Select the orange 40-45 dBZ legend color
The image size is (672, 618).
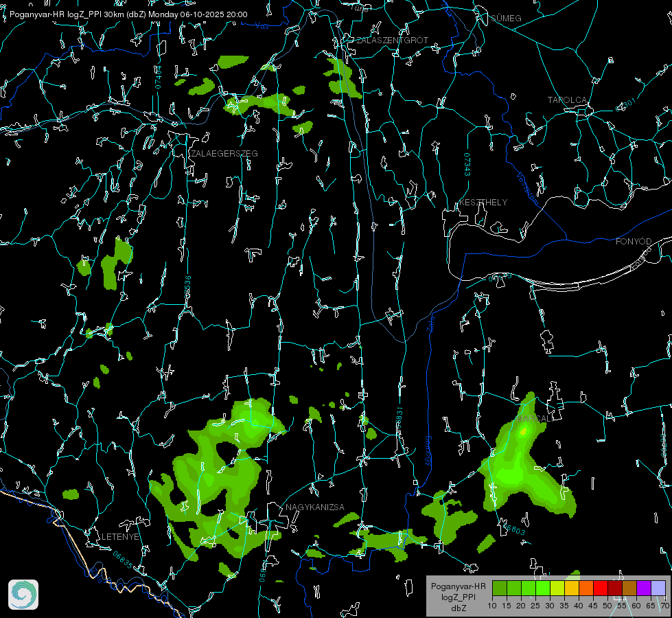pyautogui.click(x=586, y=588)
